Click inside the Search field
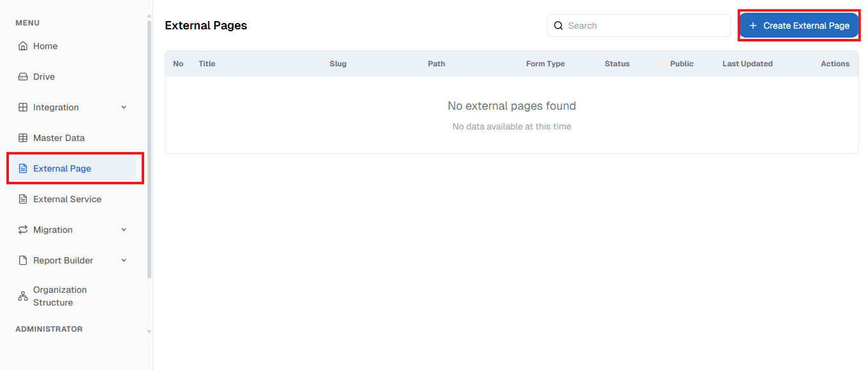 (x=638, y=26)
